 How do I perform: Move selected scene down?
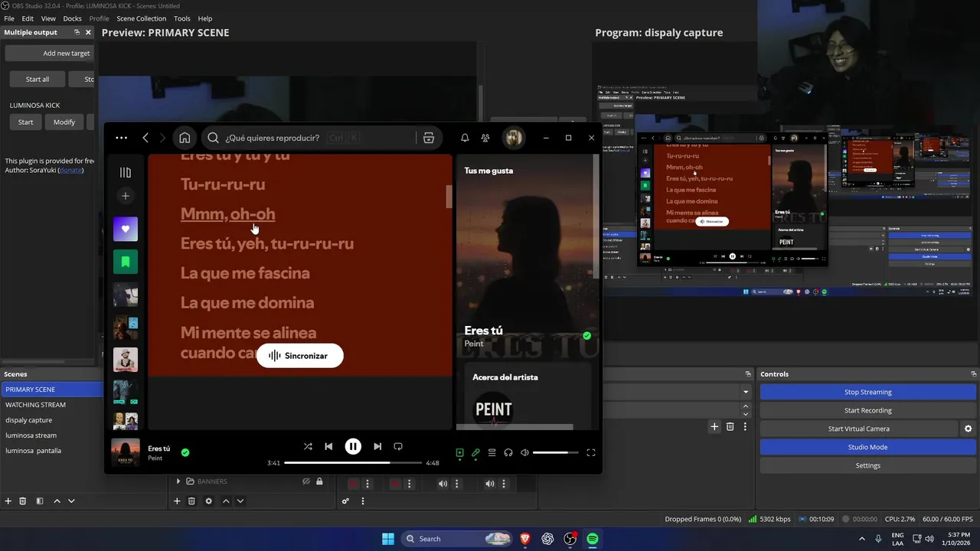tap(71, 501)
